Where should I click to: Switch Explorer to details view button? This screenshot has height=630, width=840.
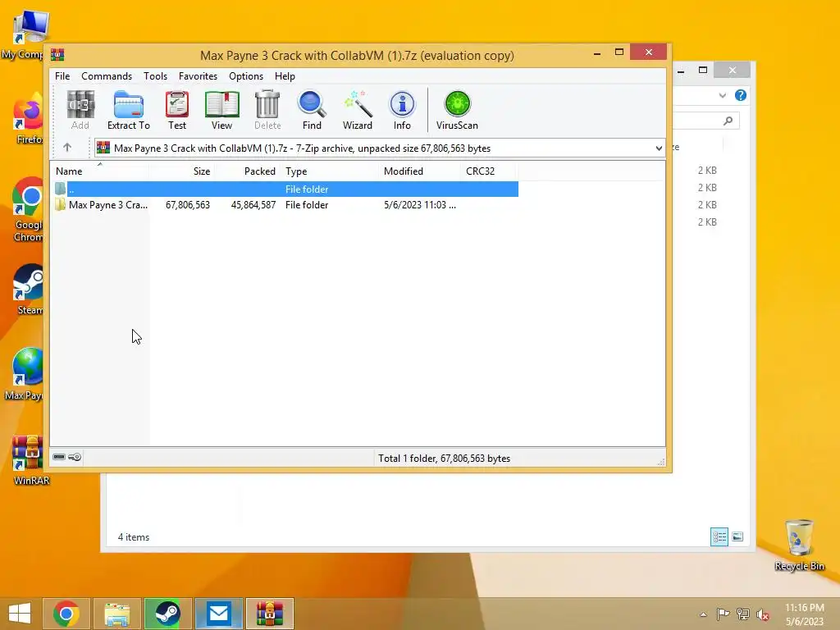(x=719, y=536)
